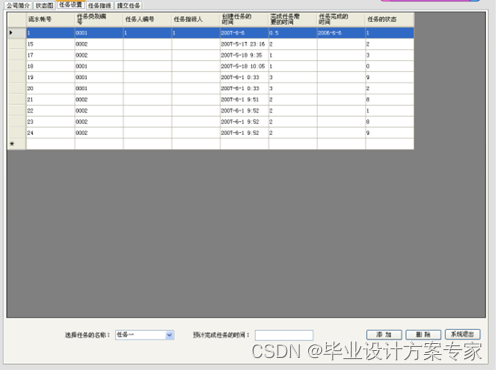Open the 选择任务的名称 combo box showing 任务一
Screen dimensions: 497x371
click(x=145, y=335)
